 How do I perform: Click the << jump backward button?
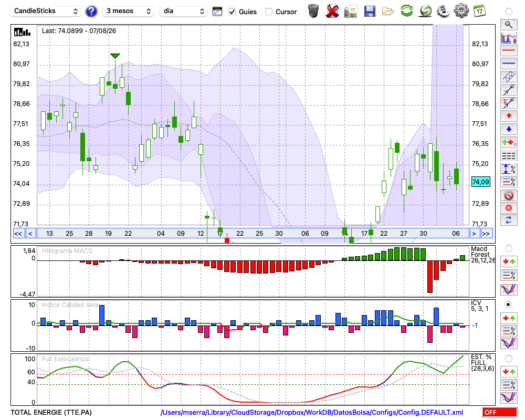pyautogui.click(x=18, y=234)
